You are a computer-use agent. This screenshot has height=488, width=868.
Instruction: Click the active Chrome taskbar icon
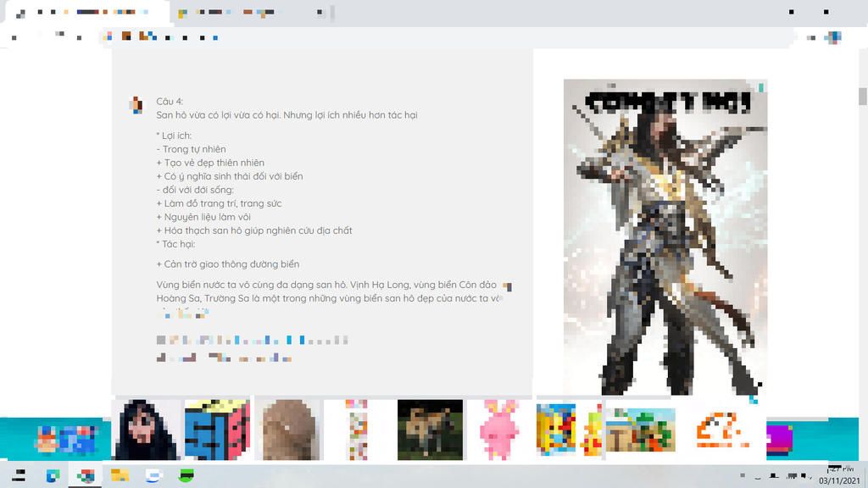pos(86,476)
